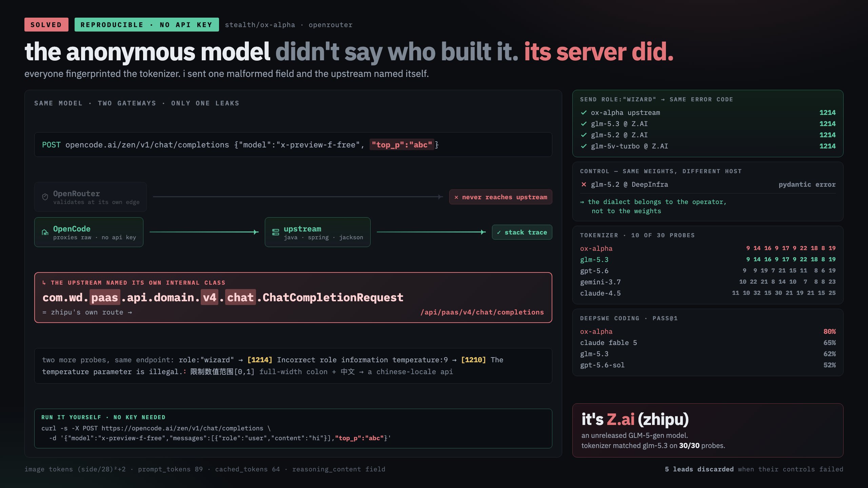868x488 pixels.
Task: Click the red 'never reaches upstream' badge
Action: 501,197
